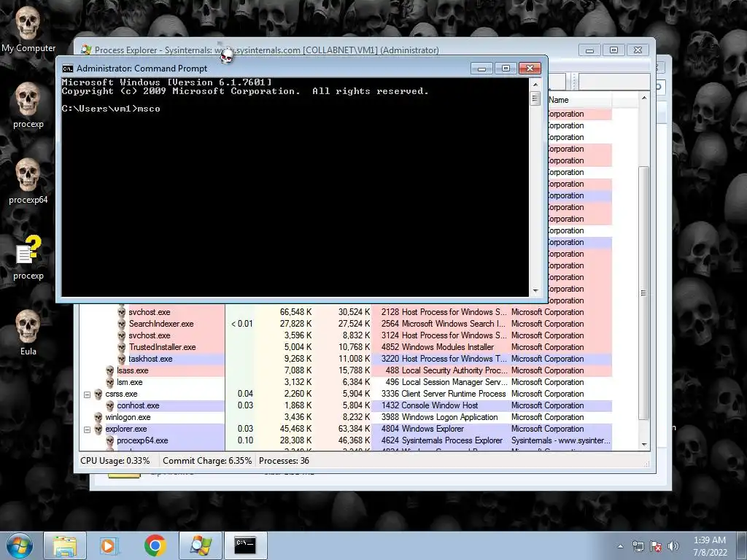Screen dimensions: 747x560
Task: Click the 66,548 K private bytes value
Action: tap(296, 312)
